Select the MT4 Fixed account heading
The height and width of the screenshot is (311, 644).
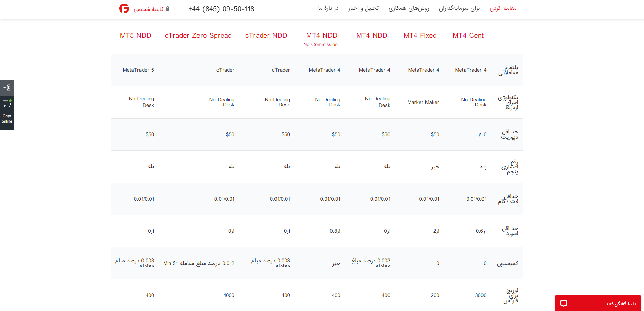[420, 36]
